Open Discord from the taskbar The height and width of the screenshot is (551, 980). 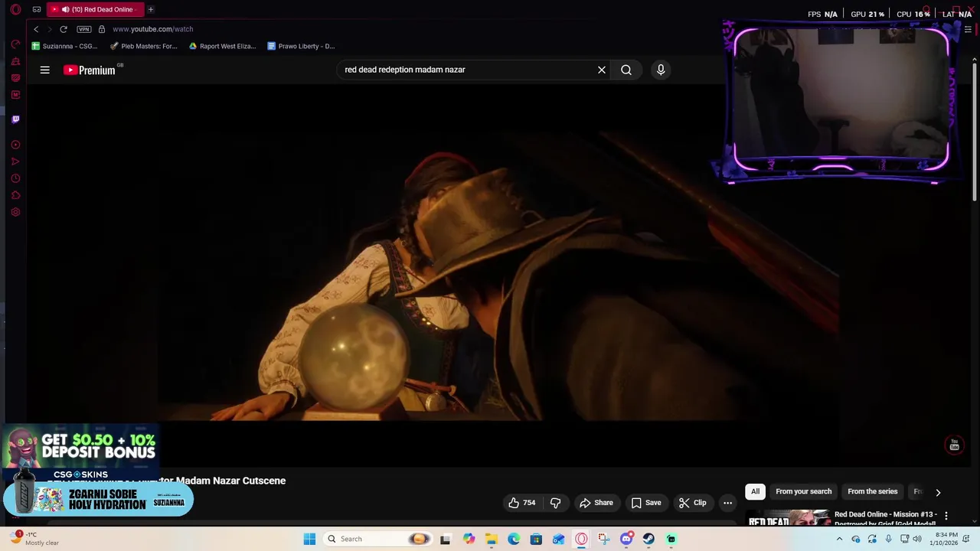[626, 539]
